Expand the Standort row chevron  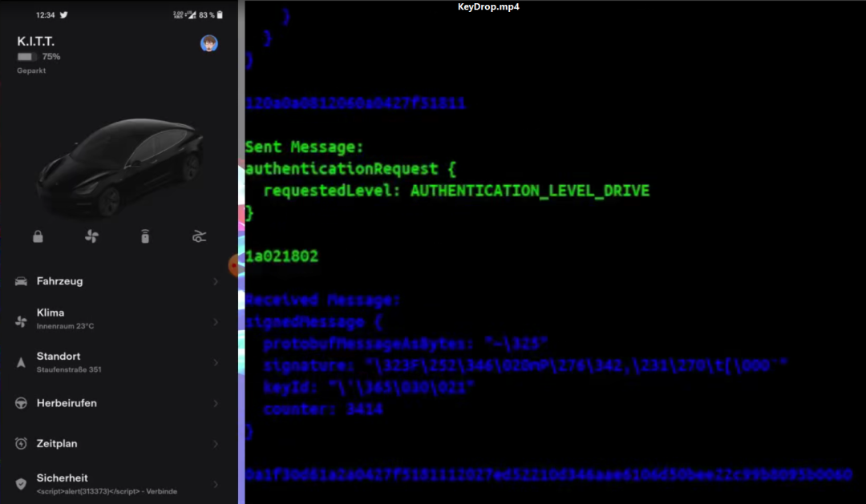click(x=216, y=363)
